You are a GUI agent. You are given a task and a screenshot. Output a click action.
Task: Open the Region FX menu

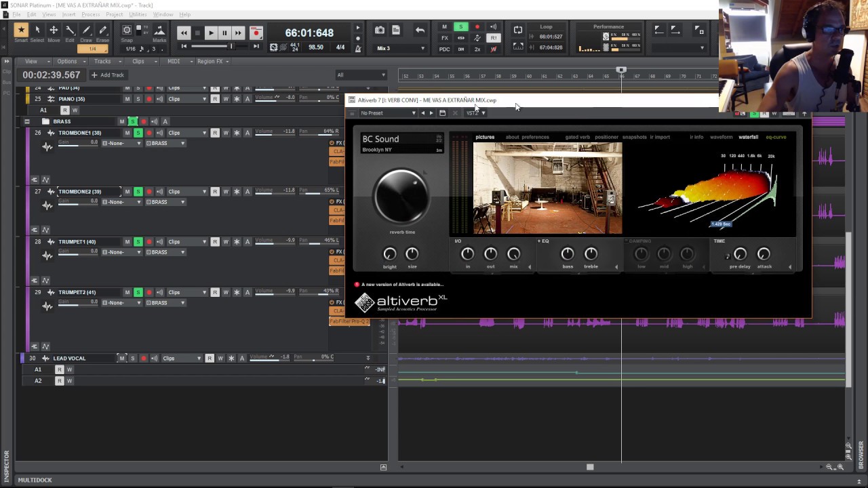click(212, 61)
